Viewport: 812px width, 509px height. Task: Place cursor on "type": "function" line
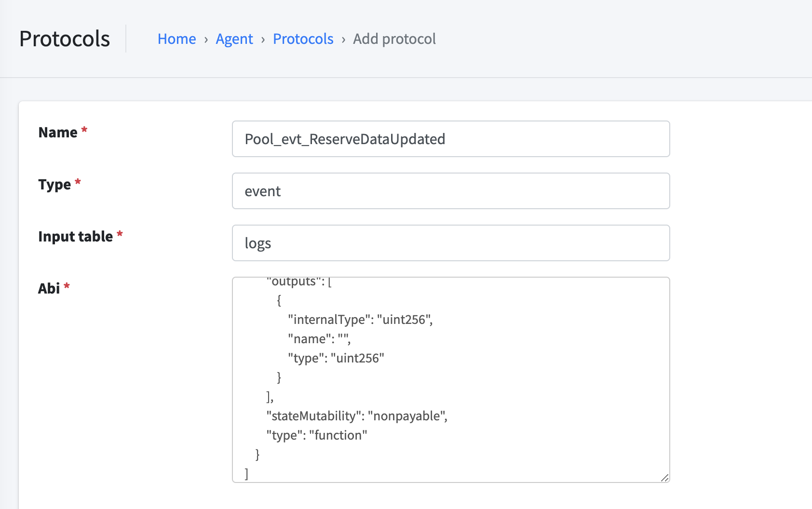click(x=316, y=435)
